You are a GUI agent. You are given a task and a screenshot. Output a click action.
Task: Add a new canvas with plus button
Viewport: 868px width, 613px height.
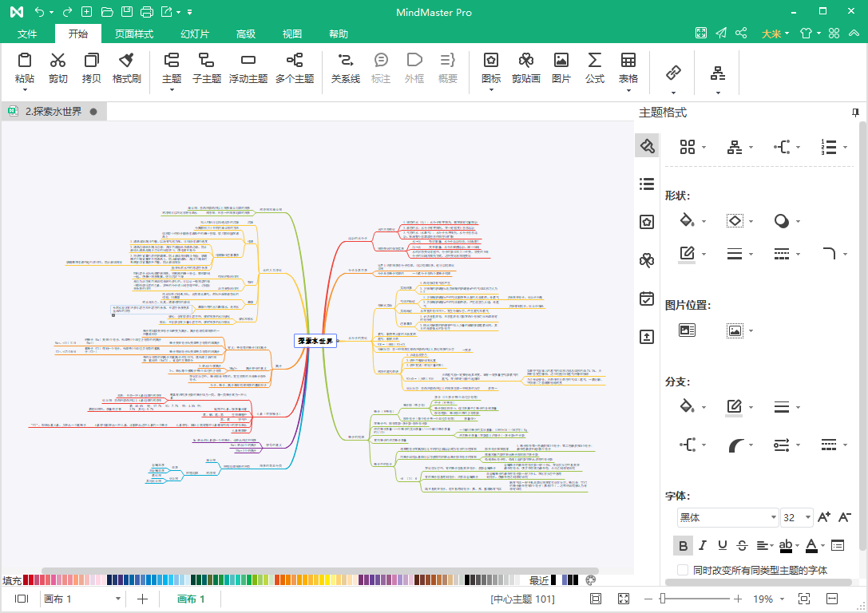coord(142,599)
